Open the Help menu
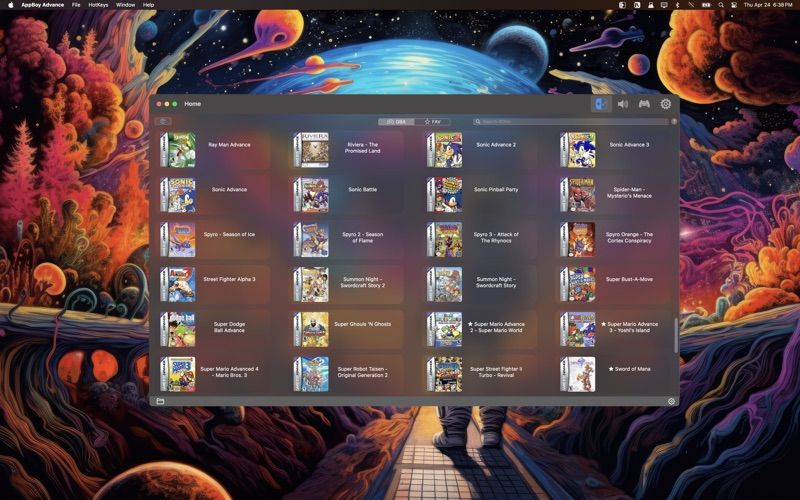 148,5
